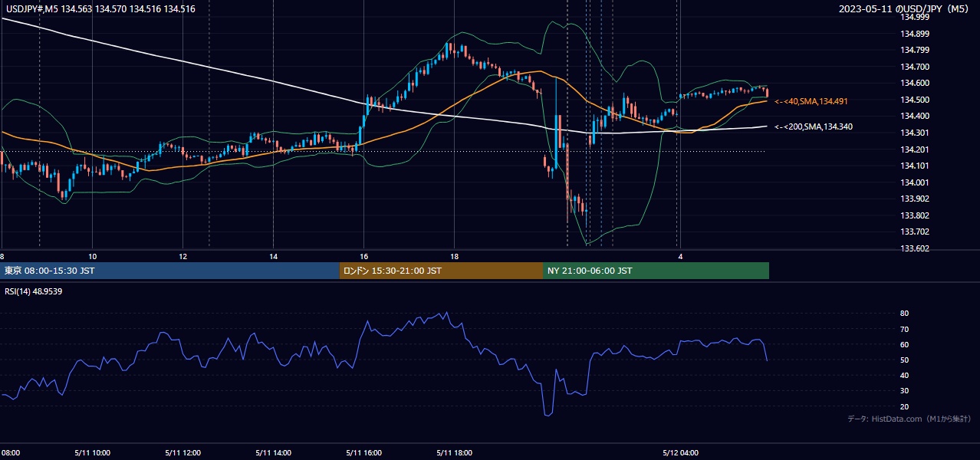Screen dimensions: 980x460
Task: Click RSI scale value 80
Action: [904, 314]
